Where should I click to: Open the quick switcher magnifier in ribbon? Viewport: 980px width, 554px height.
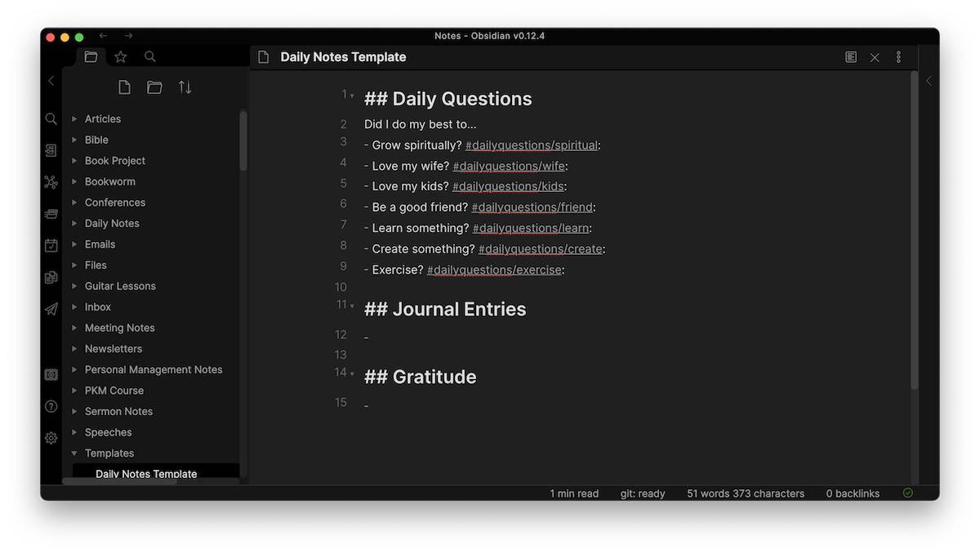click(x=51, y=119)
